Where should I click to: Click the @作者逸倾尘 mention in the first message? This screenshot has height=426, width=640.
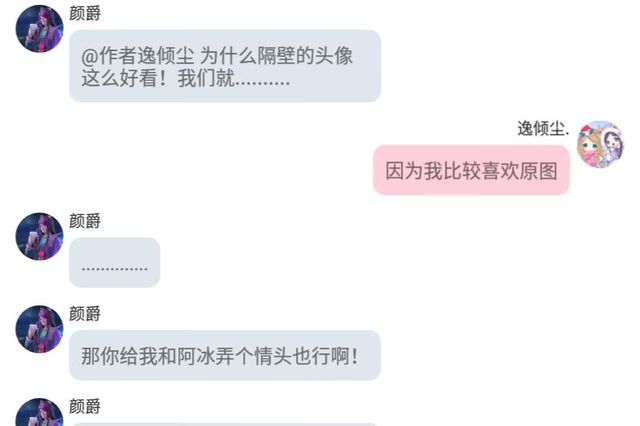point(138,56)
